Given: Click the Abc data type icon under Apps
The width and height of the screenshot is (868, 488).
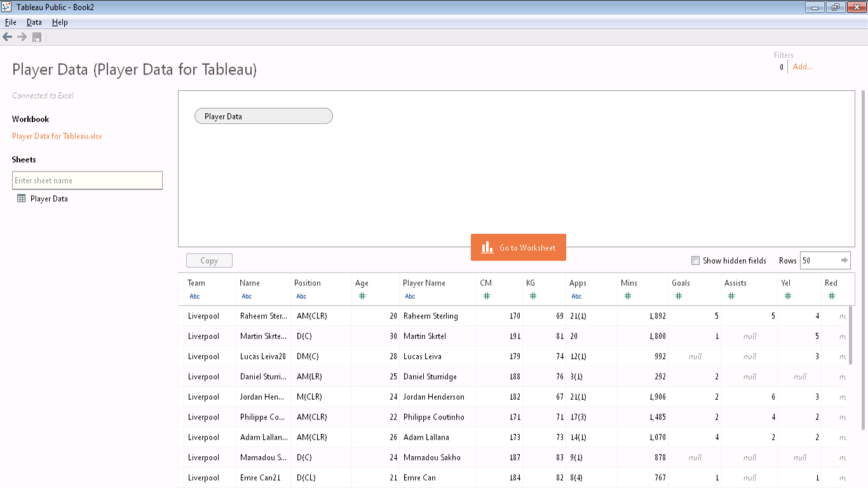Looking at the screenshot, I should click(576, 296).
